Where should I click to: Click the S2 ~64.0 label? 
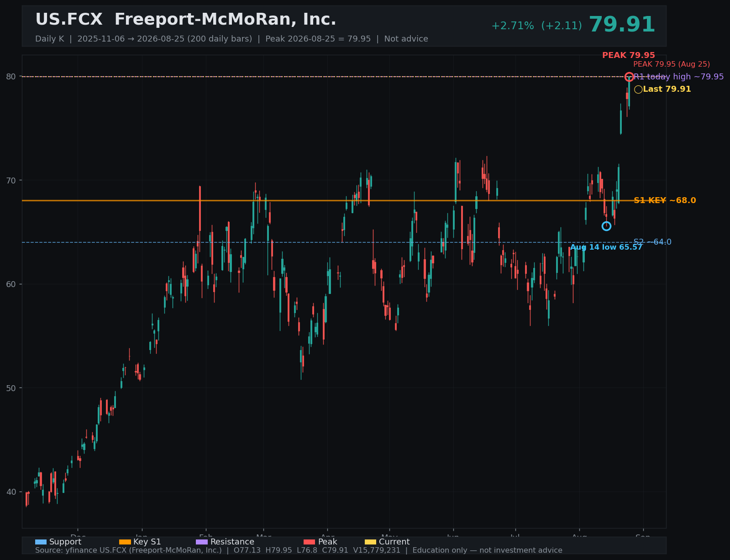(x=652, y=242)
